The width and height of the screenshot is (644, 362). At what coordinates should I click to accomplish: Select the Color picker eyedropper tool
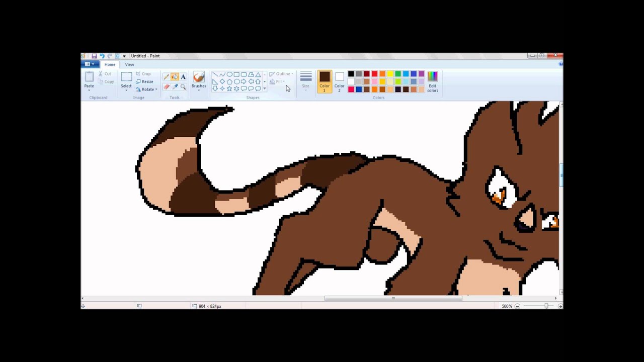[x=175, y=86]
